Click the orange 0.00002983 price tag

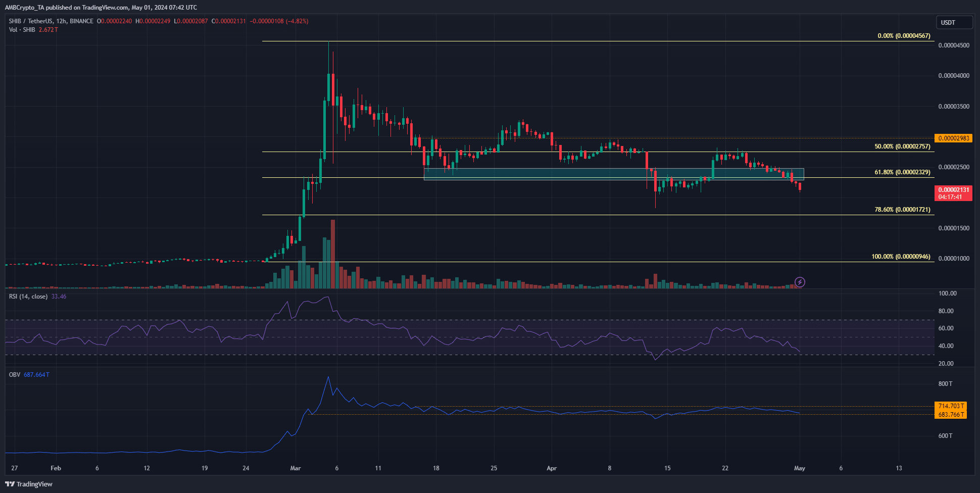[953, 138]
